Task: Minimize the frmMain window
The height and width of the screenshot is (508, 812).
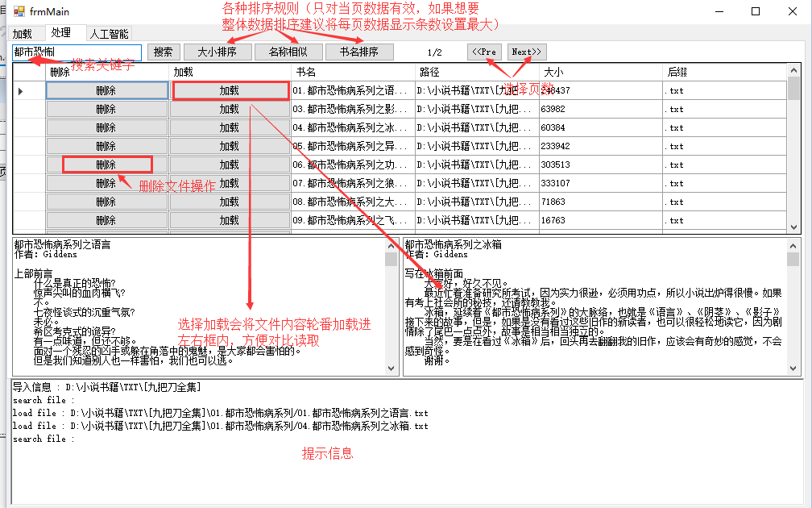Action: pos(719,11)
